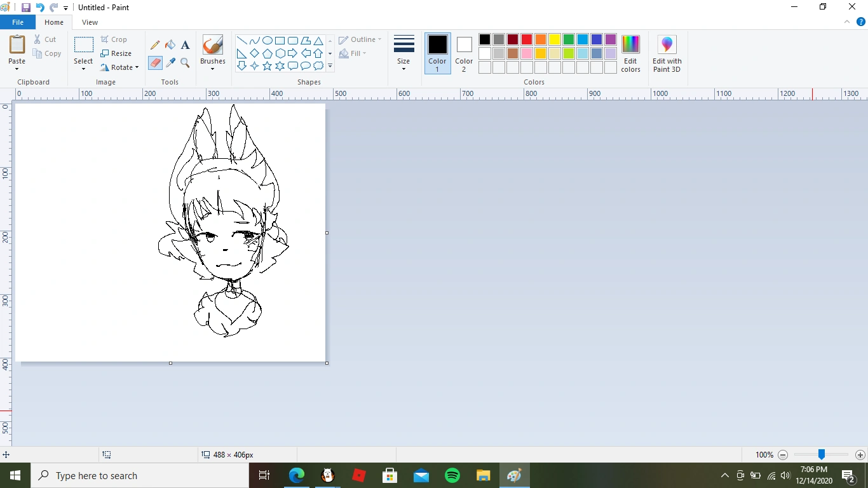Click the Edit colors button
Screen dimensions: 868x488
coord(630,54)
